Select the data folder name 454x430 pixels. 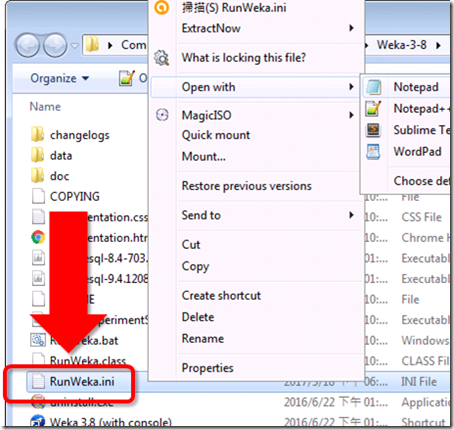tap(61, 155)
